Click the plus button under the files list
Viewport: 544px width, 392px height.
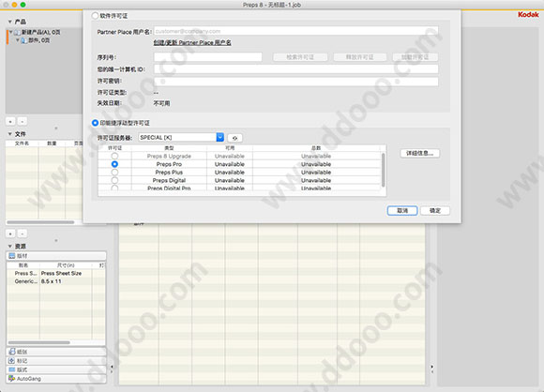(10, 234)
